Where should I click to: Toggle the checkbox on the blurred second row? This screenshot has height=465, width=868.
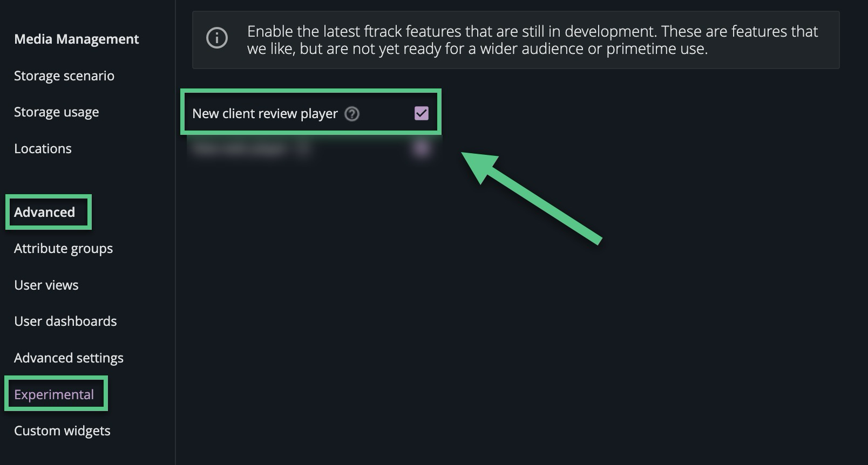pyautogui.click(x=422, y=148)
